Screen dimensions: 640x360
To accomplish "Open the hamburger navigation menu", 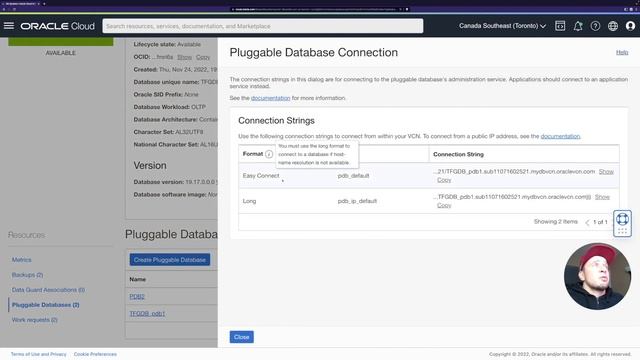I will [9, 26].
